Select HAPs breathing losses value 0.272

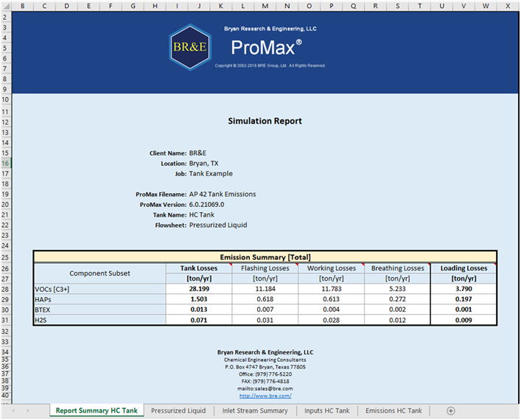click(397, 299)
